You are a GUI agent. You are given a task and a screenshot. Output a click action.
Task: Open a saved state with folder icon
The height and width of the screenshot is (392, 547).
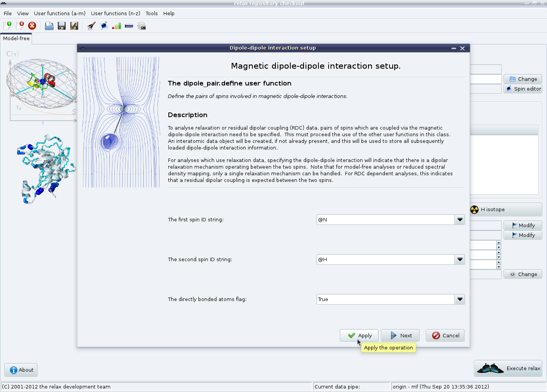49,26
